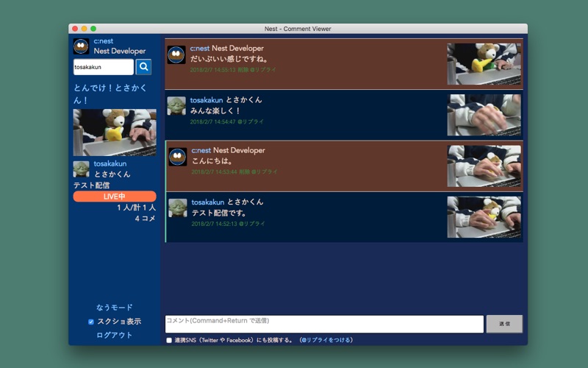Image resolution: width=588 pixels, height=368 pixels.
Task: Click @リプライ on the 14:54:47 comment
Action: (251, 121)
